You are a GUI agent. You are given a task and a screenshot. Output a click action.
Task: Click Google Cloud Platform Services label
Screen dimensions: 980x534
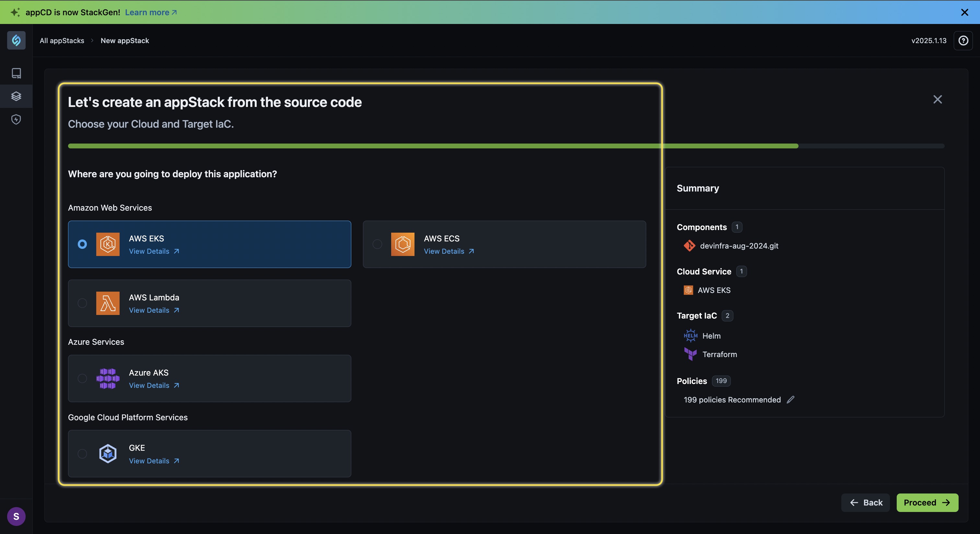point(128,417)
